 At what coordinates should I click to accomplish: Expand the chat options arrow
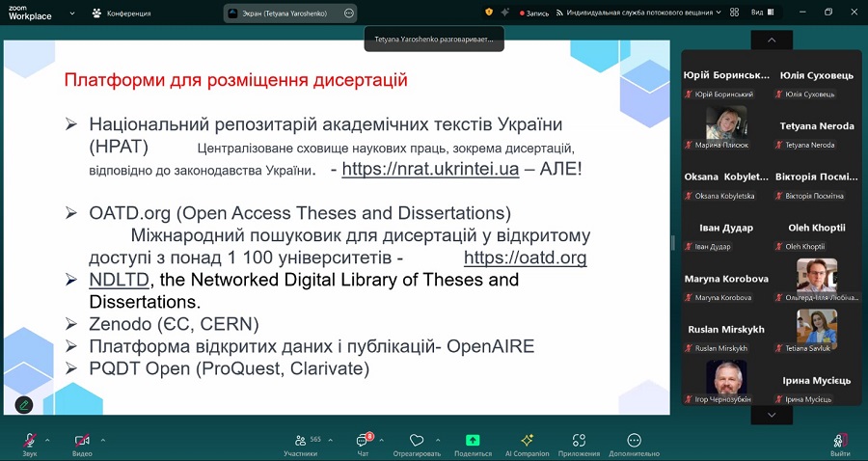[x=381, y=441]
